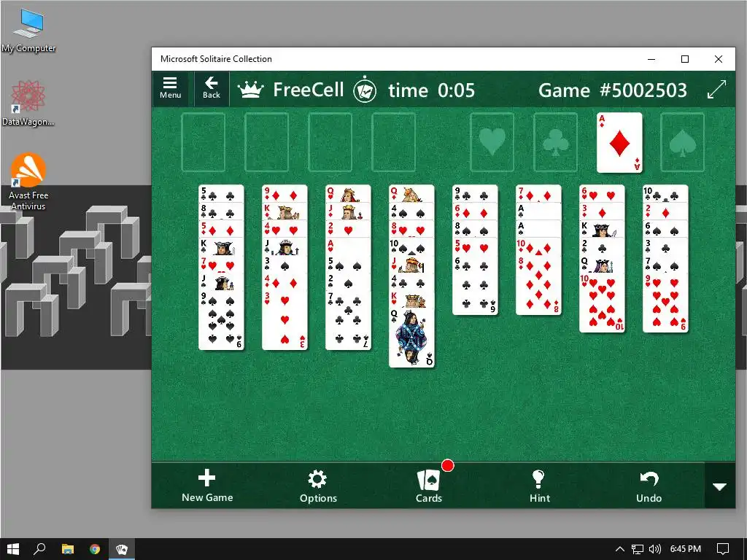The width and height of the screenshot is (747, 560).
Task: Collapse the bottom toolbar with down arrow
Action: (x=719, y=486)
